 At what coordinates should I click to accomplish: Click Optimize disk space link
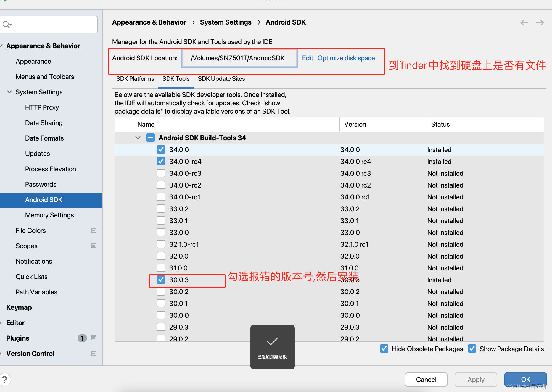point(346,58)
